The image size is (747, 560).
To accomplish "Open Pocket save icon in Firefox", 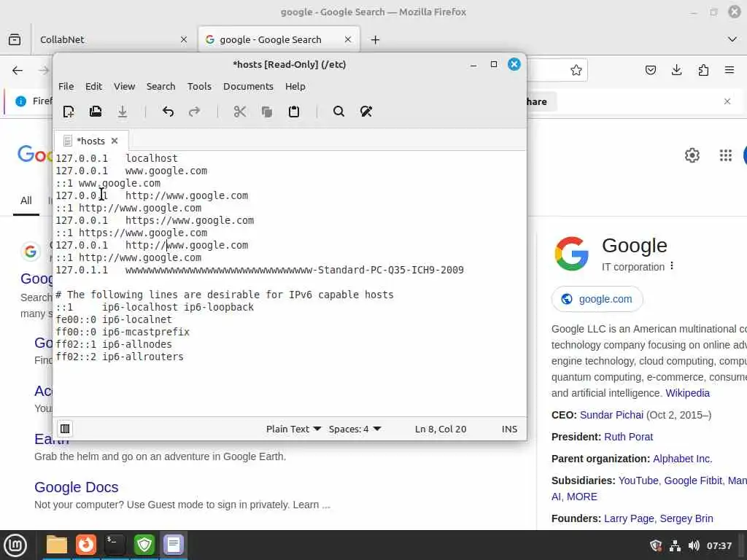I will 650,71.
